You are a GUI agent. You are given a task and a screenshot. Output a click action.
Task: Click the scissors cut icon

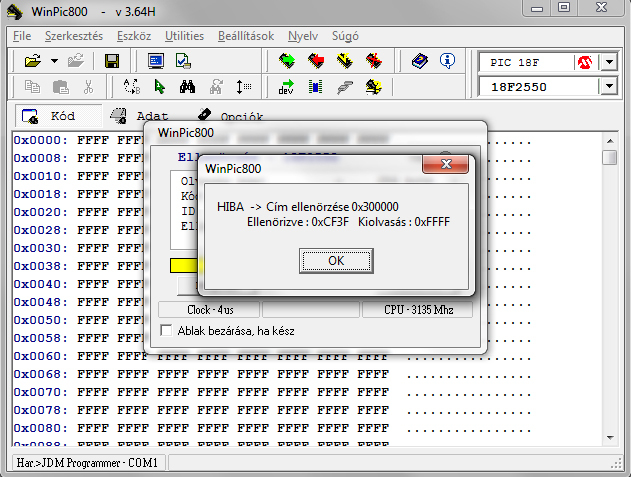(x=88, y=87)
